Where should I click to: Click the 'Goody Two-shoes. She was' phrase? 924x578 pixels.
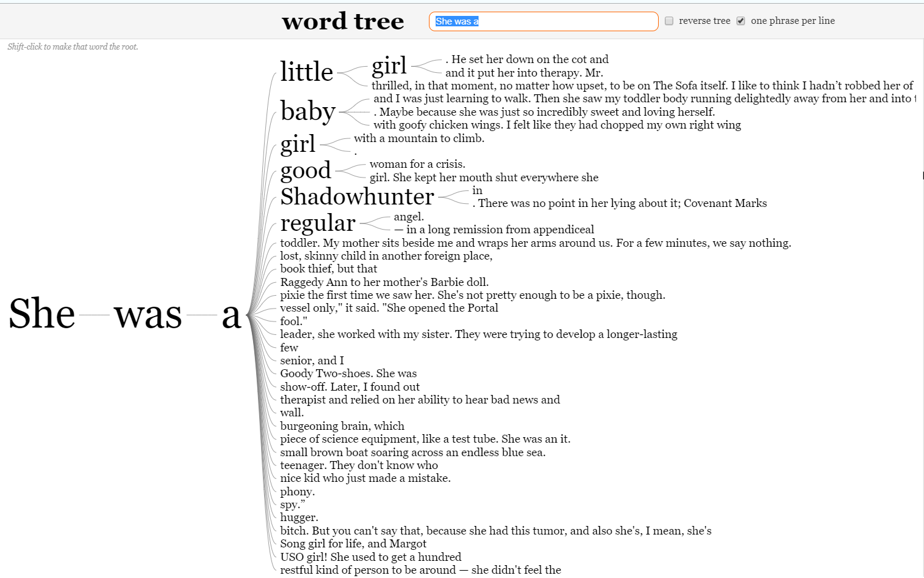click(348, 373)
